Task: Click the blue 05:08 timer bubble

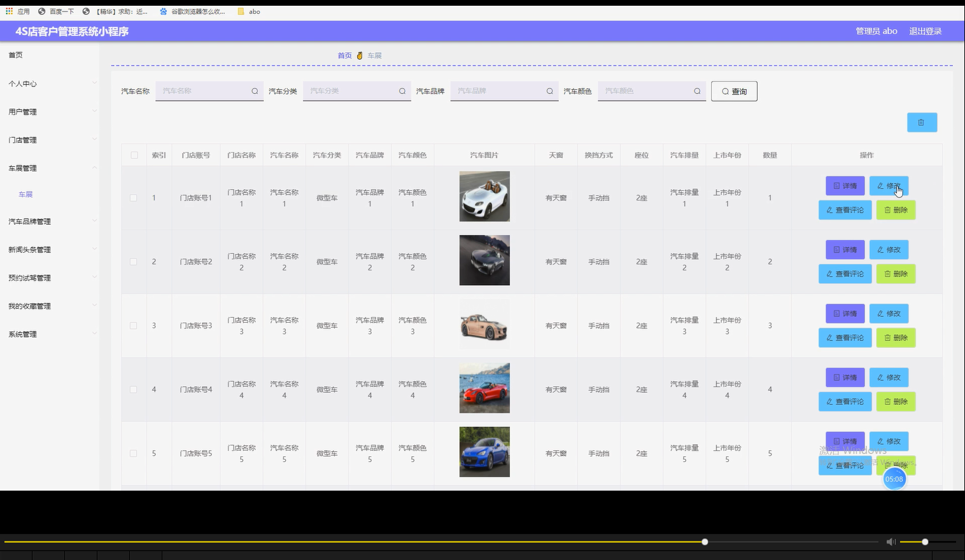Action: point(894,479)
